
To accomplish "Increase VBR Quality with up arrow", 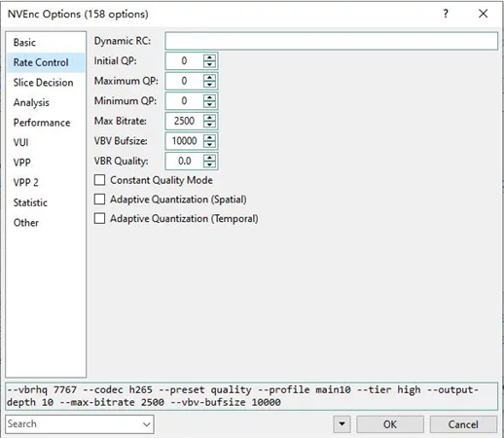I will tap(209, 158).
